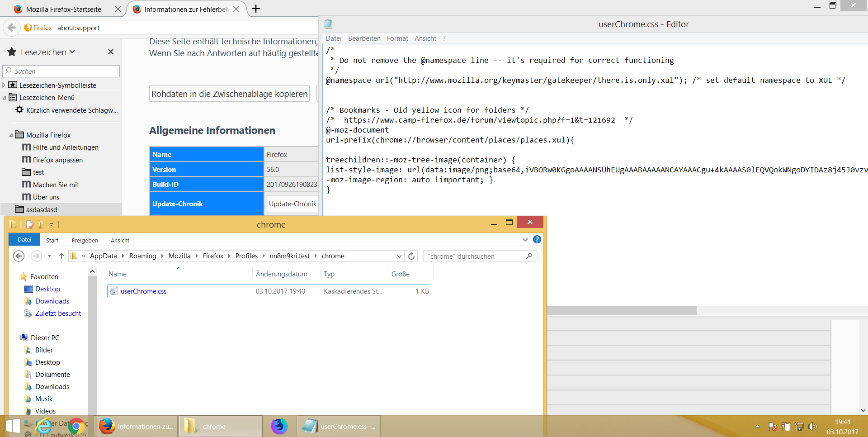Open the Lesezeichen sidebar dropdown

pyautogui.click(x=72, y=52)
